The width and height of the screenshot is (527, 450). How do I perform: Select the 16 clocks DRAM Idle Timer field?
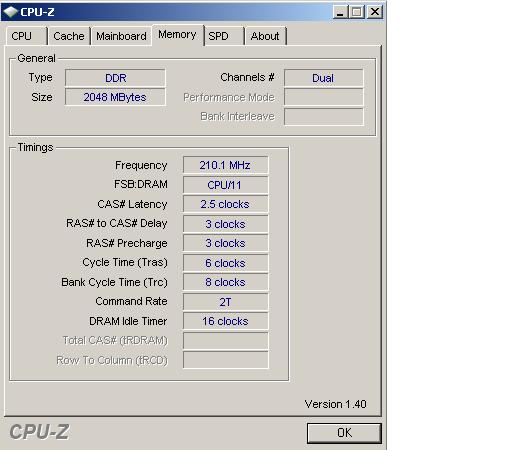pyautogui.click(x=226, y=321)
